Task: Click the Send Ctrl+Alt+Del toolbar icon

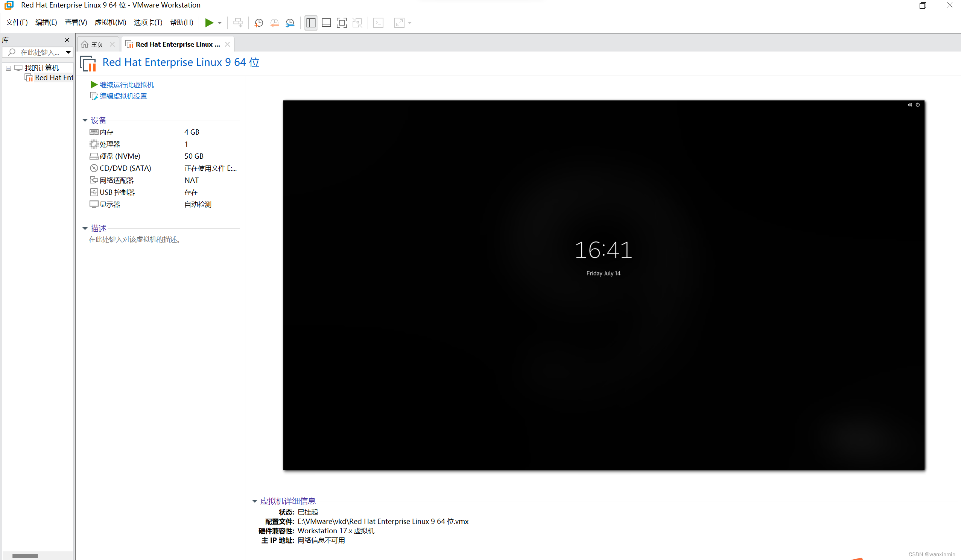Action: (x=238, y=23)
